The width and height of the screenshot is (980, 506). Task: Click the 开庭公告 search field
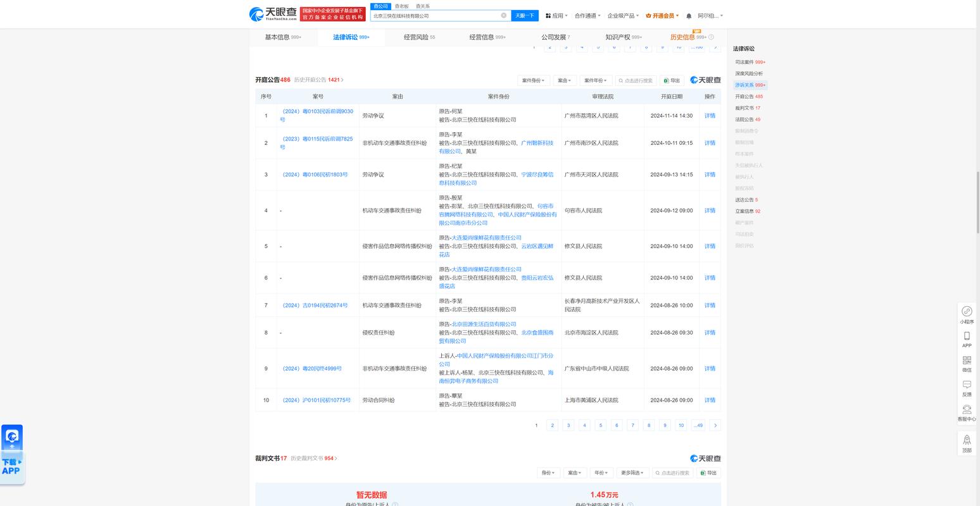coord(636,80)
